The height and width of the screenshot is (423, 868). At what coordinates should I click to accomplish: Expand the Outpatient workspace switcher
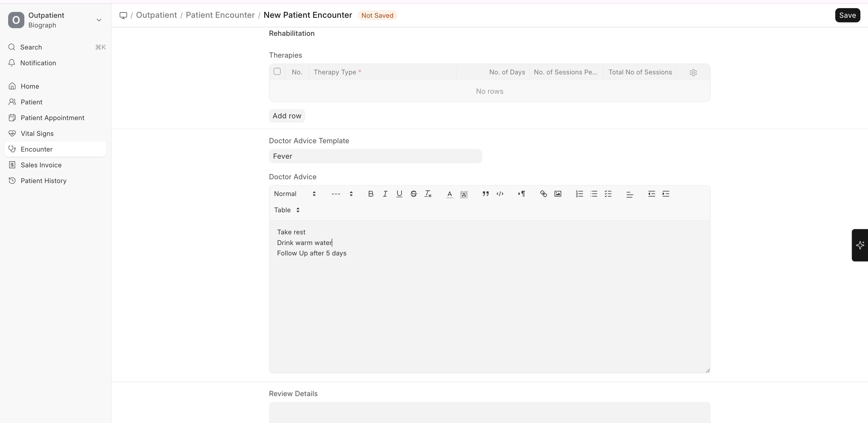pyautogui.click(x=99, y=20)
